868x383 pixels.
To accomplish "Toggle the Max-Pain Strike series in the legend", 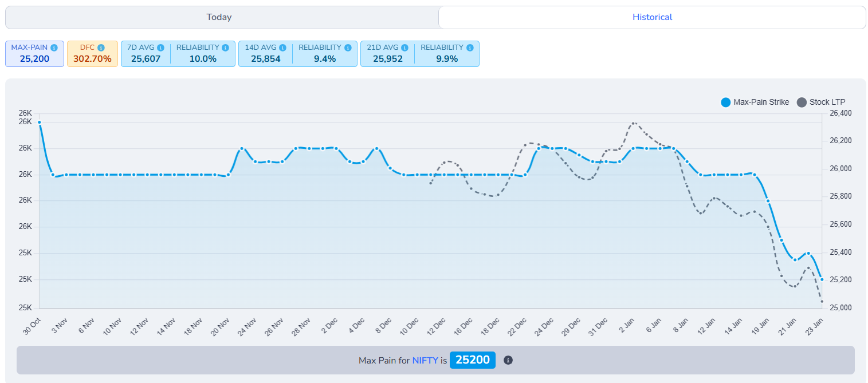I will (x=756, y=102).
